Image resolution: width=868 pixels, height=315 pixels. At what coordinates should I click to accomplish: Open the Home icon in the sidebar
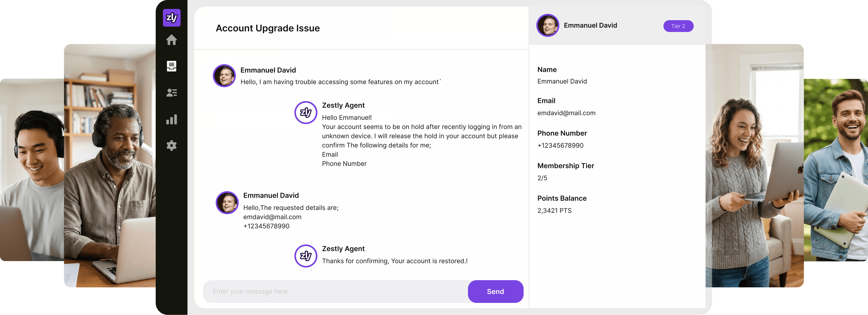[172, 40]
